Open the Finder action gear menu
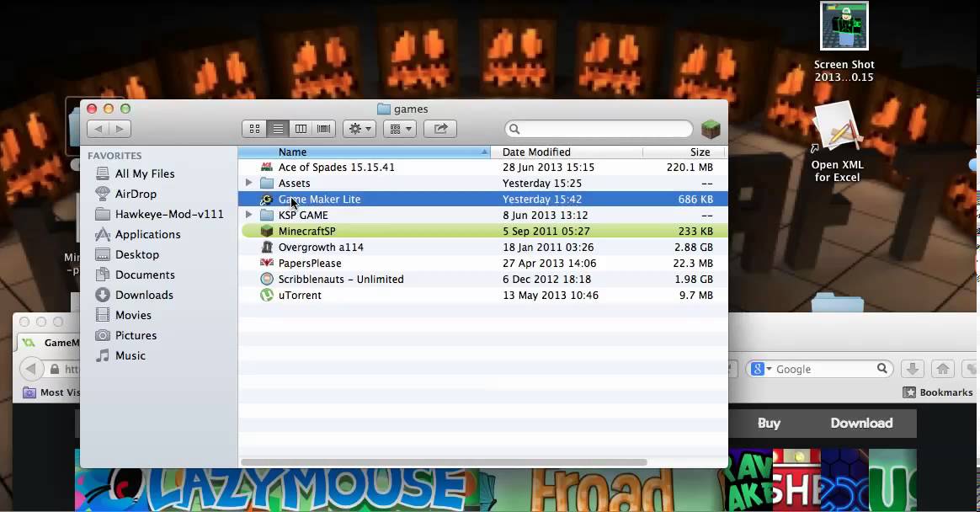 pos(360,129)
